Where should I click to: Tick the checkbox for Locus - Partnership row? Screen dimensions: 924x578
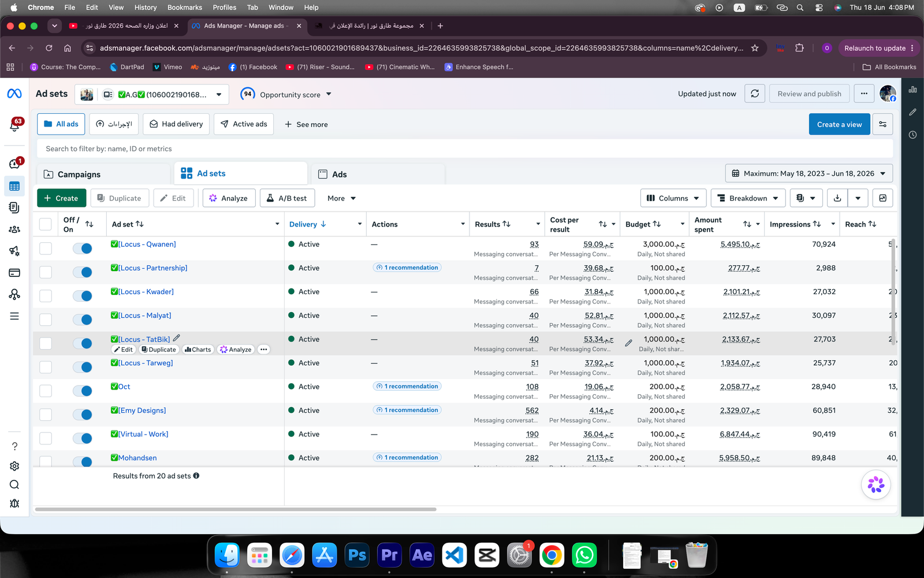pyautogui.click(x=46, y=272)
